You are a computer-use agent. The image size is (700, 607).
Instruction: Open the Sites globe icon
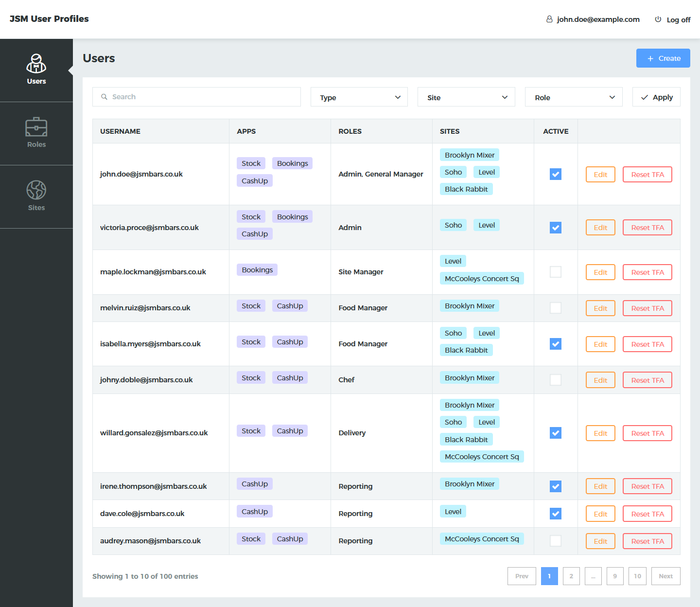point(36,190)
